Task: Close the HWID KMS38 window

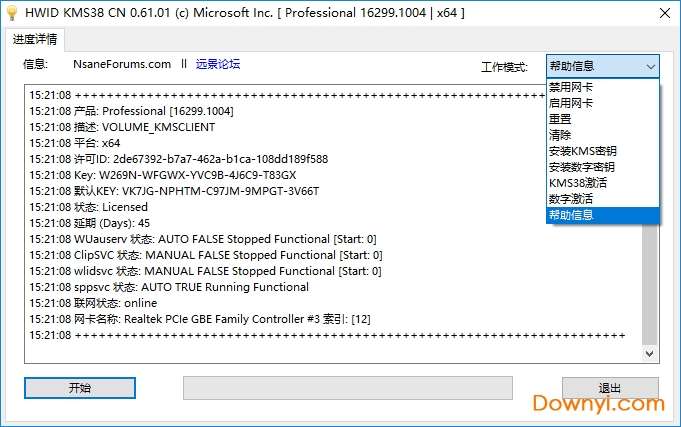Action: [664, 13]
